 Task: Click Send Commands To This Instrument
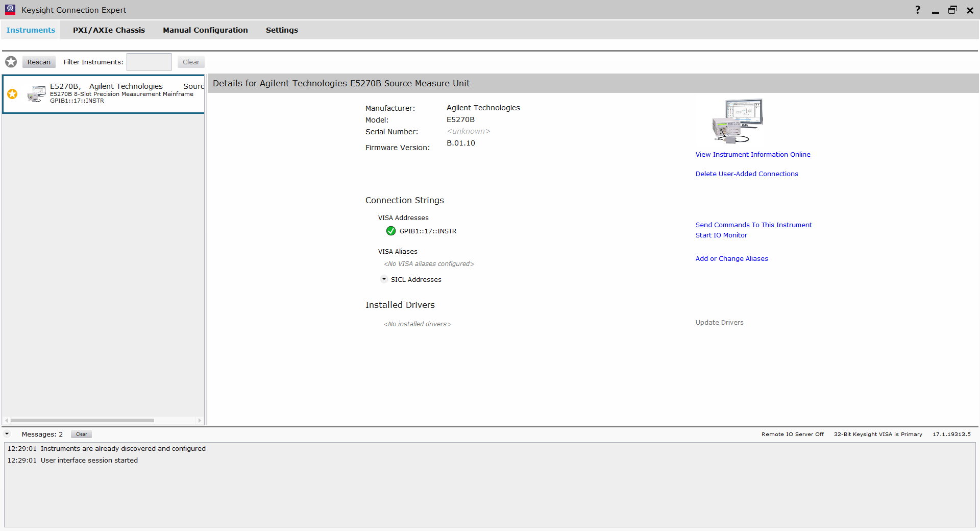click(x=753, y=225)
